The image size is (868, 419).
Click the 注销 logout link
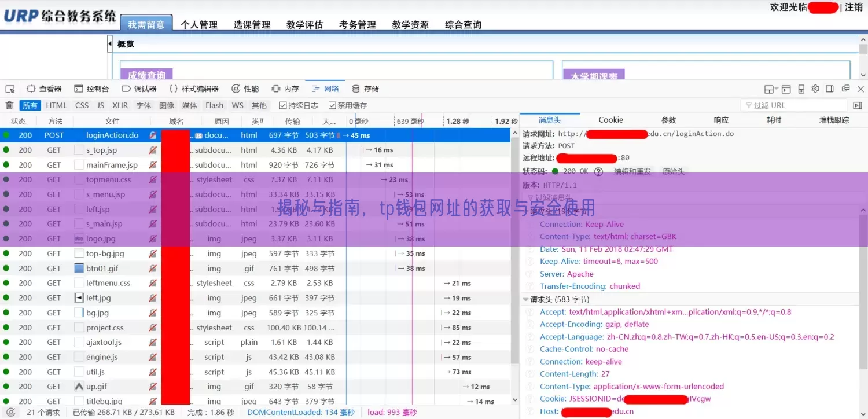click(x=854, y=8)
